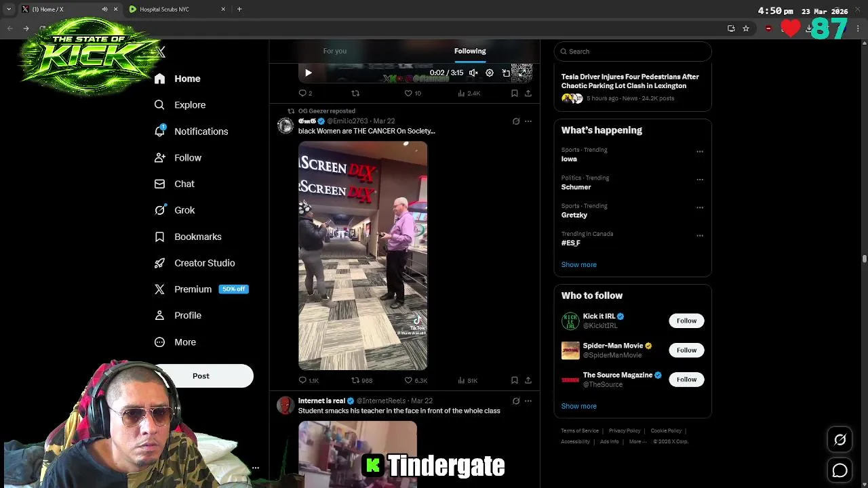Open more options for #ES_F trend
Viewport: 868px width, 488px height.
coord(700,236)
